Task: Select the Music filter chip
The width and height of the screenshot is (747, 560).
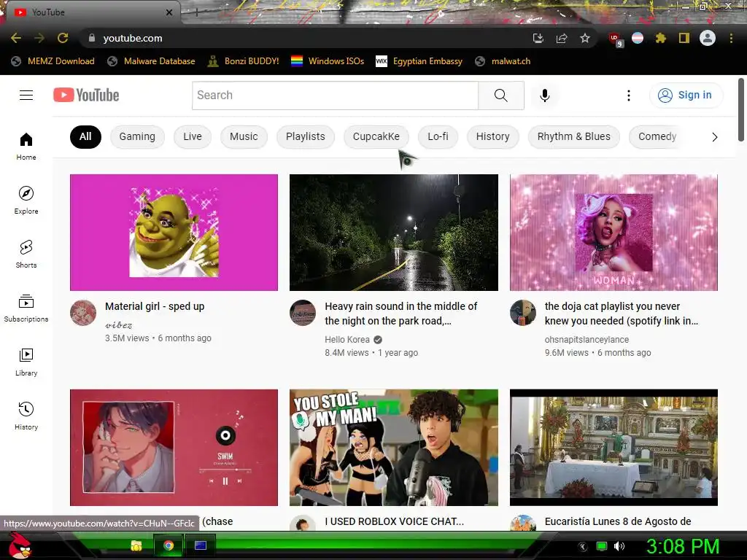Action: point(244,136)
